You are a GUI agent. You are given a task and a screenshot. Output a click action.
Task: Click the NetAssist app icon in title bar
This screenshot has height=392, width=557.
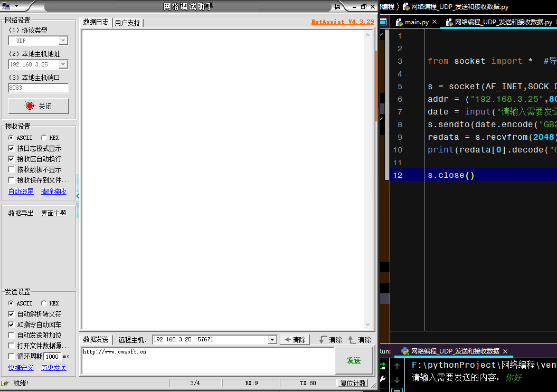tap(6, 6)
